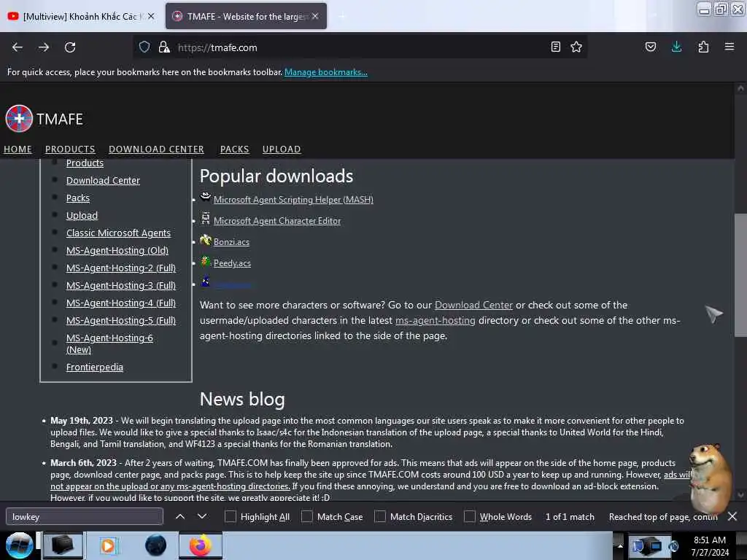Open the dark globe taskbar icon
The image size is (747, 560).
[156, 545]
